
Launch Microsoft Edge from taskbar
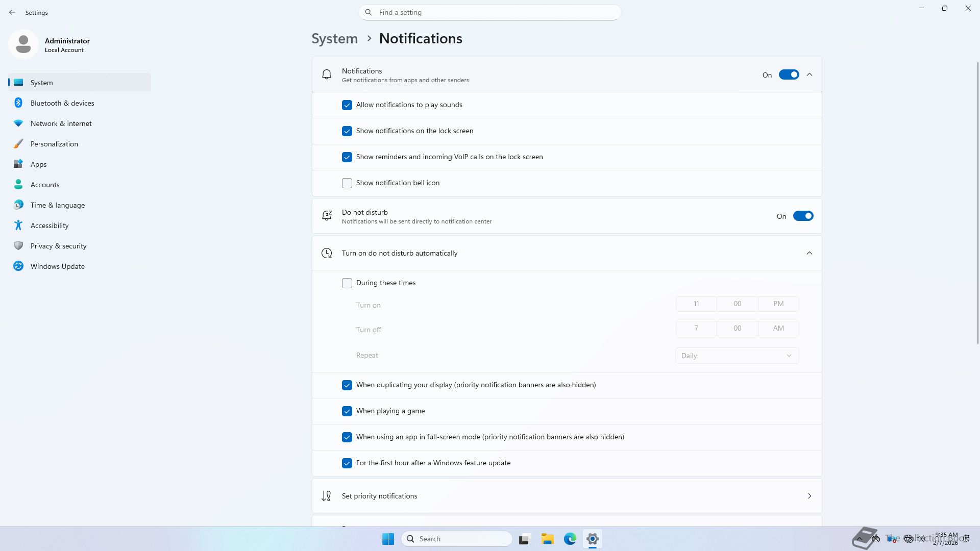click(570, 539)
